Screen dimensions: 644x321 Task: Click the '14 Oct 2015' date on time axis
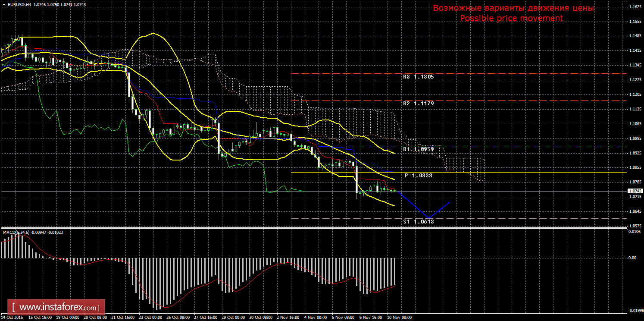13,317
